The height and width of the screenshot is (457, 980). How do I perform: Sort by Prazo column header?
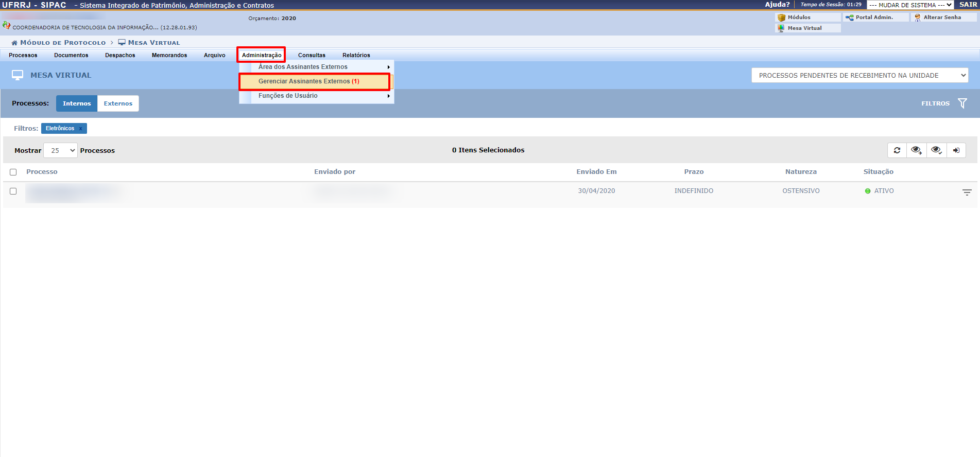point(694,172)
